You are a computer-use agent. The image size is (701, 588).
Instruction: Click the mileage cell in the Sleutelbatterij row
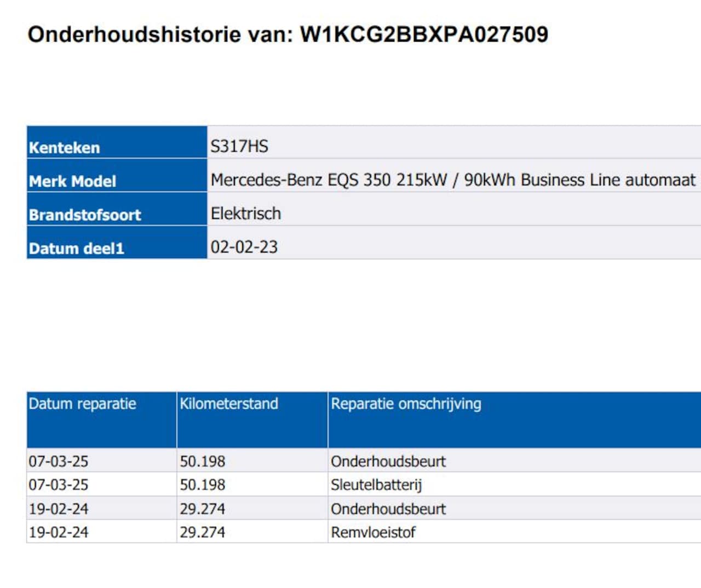tap(203, 485)
